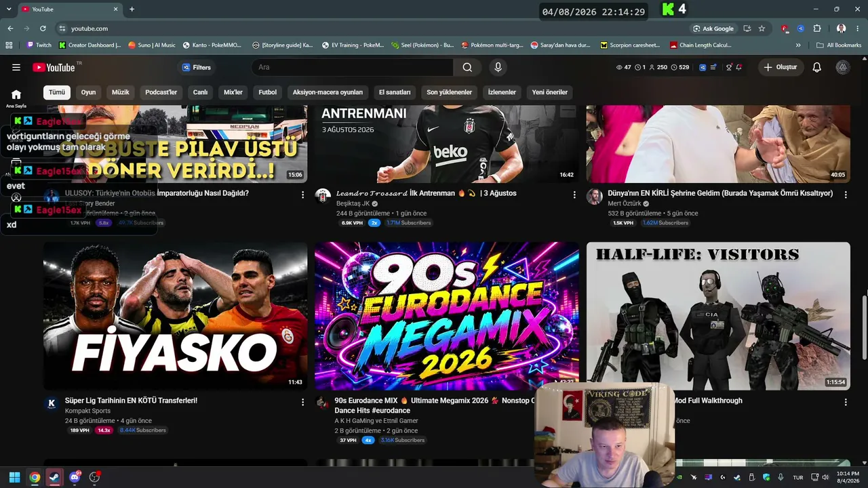Viewport: 868px width, 488px height.
Task: Select the El sanatları filter chip
Action: tap(395, 92)
